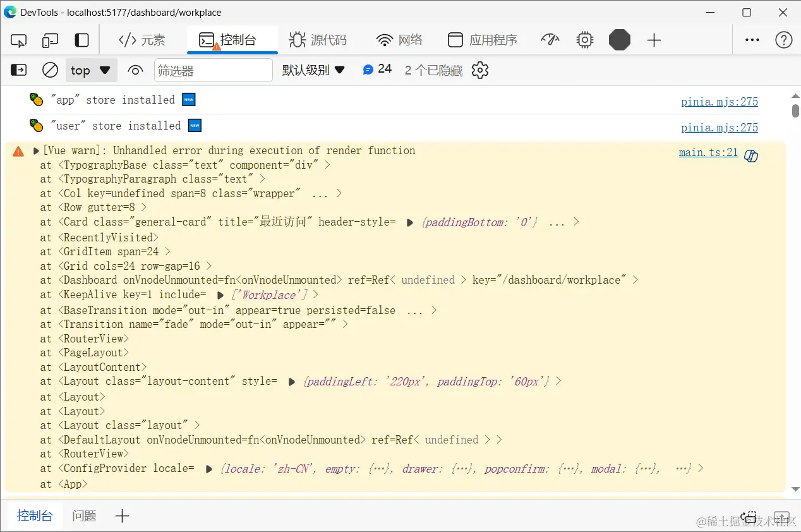This screenshot has height=532, width=801.
Task: Click the NEW badge after user store installed
Action: coord(195,126)
